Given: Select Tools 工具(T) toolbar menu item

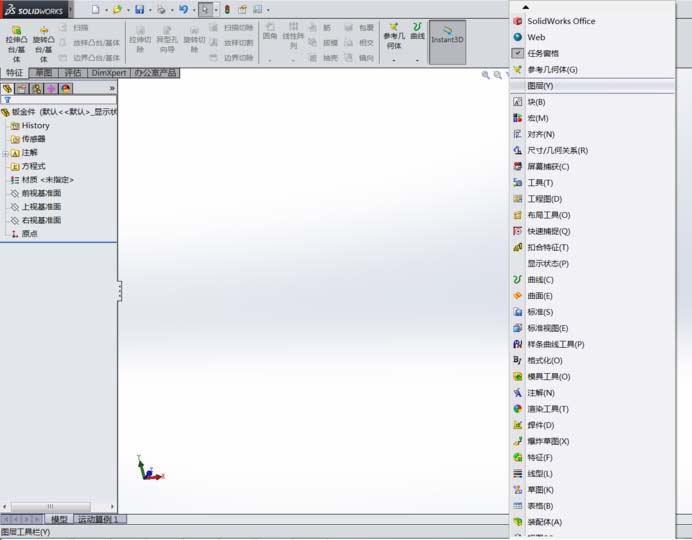Looking at the screenshot, I should pyautogui.click(x=592, y=183).
